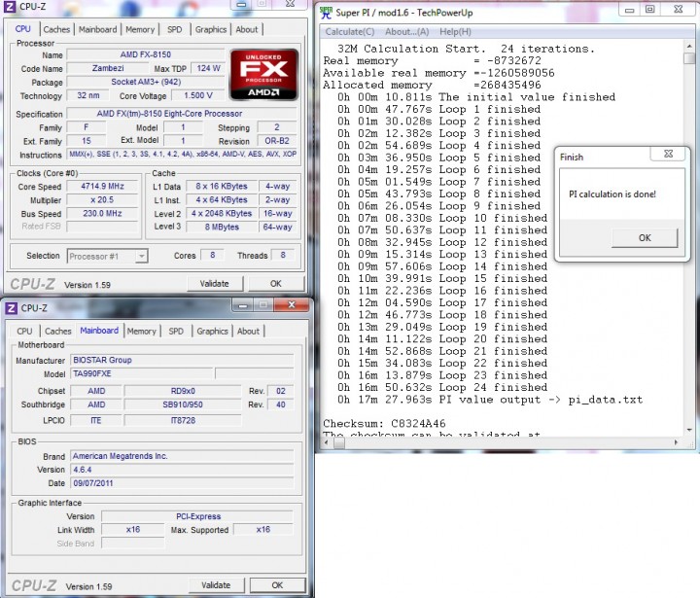Maximize the Super PI window
700x598 pixels.
click(650, 10)
